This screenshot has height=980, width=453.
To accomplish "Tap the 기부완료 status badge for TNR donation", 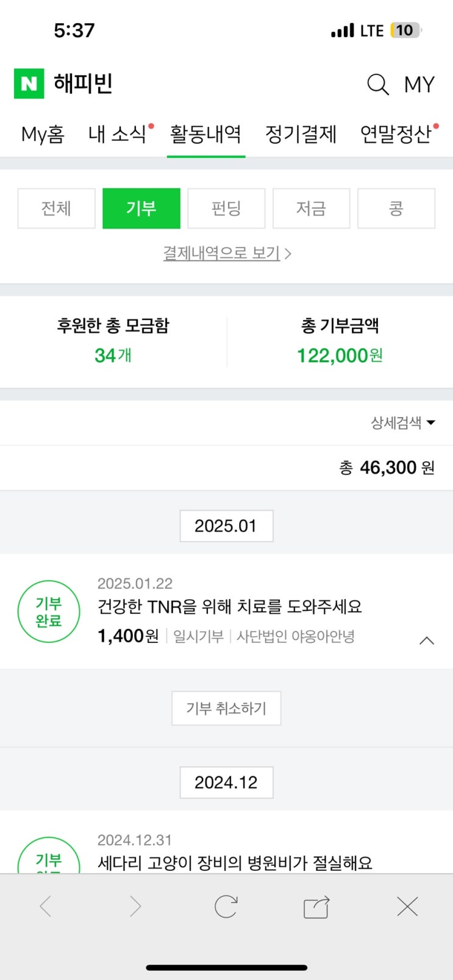I will pos(49,612).
